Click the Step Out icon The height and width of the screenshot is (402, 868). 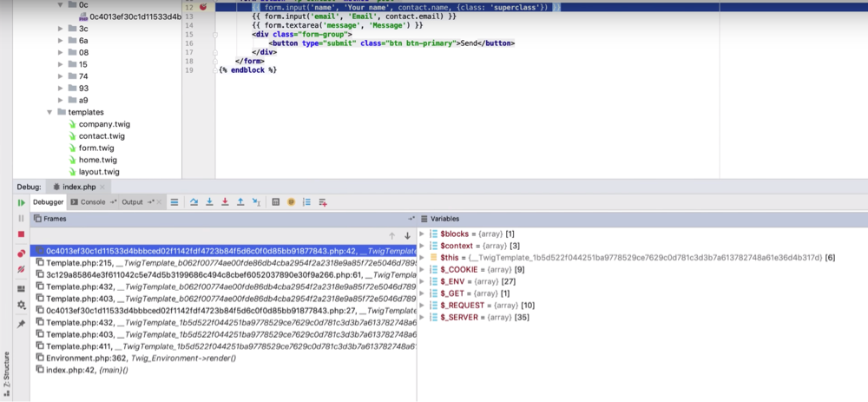pyautogui.click(x=240, y=202)
